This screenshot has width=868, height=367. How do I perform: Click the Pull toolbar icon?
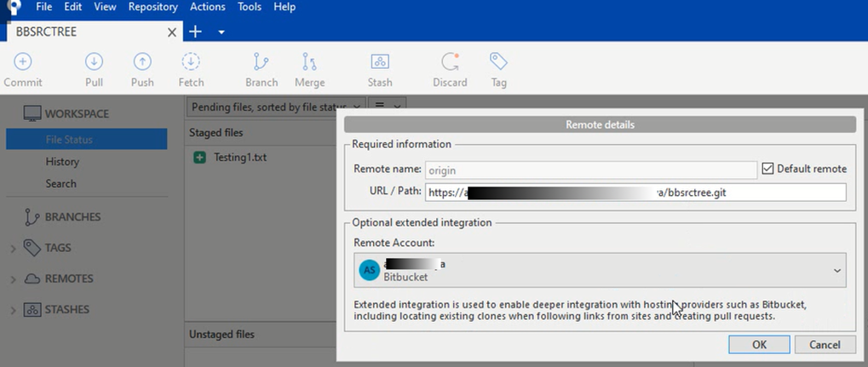(x=94, y=62)
